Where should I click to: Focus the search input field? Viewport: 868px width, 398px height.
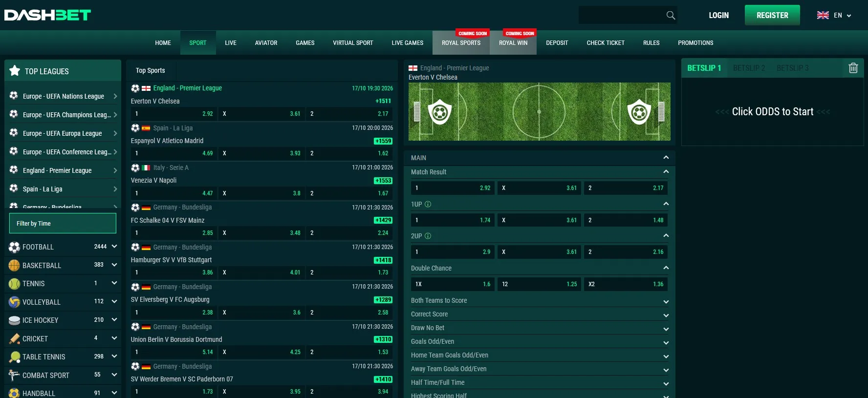[x=621, y=15]
